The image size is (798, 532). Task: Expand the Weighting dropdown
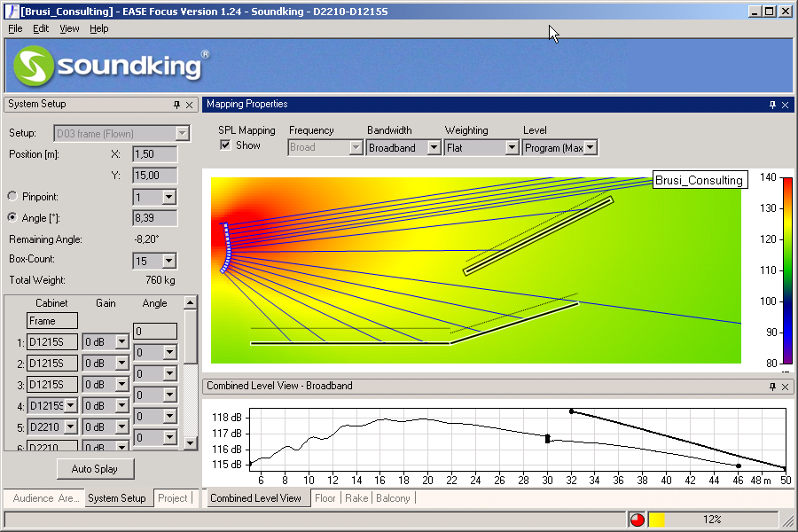point(512,148)
